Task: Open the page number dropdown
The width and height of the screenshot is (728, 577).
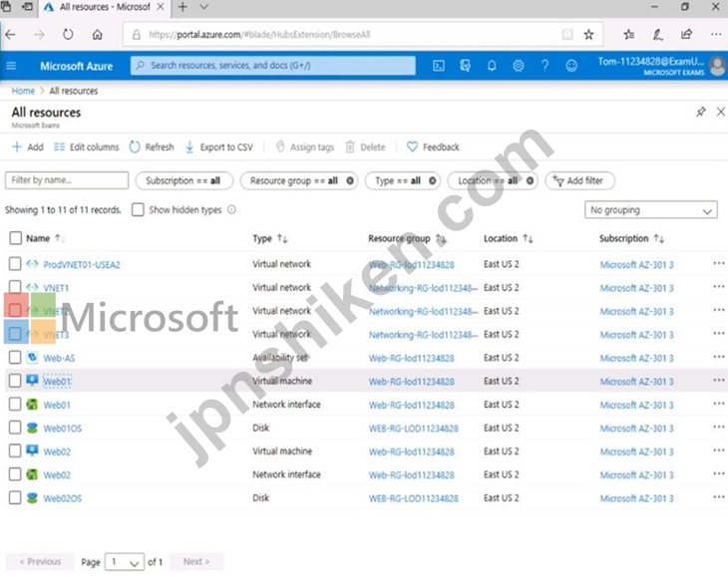Action: [125, 562]
